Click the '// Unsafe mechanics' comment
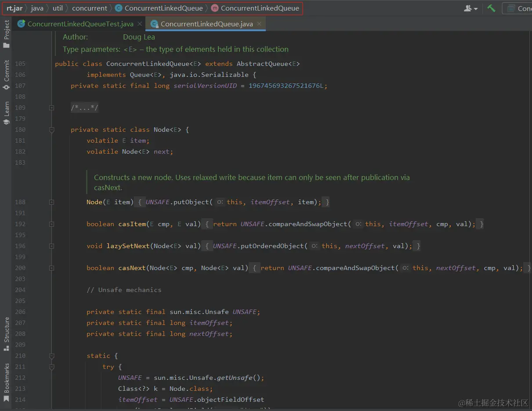The width and height of the screenshot is (532, 411). 124,290
